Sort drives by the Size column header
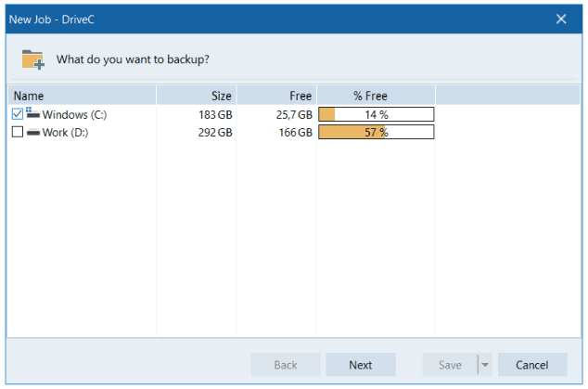Viewport: 588px width, 389px height. pos(196,96)
